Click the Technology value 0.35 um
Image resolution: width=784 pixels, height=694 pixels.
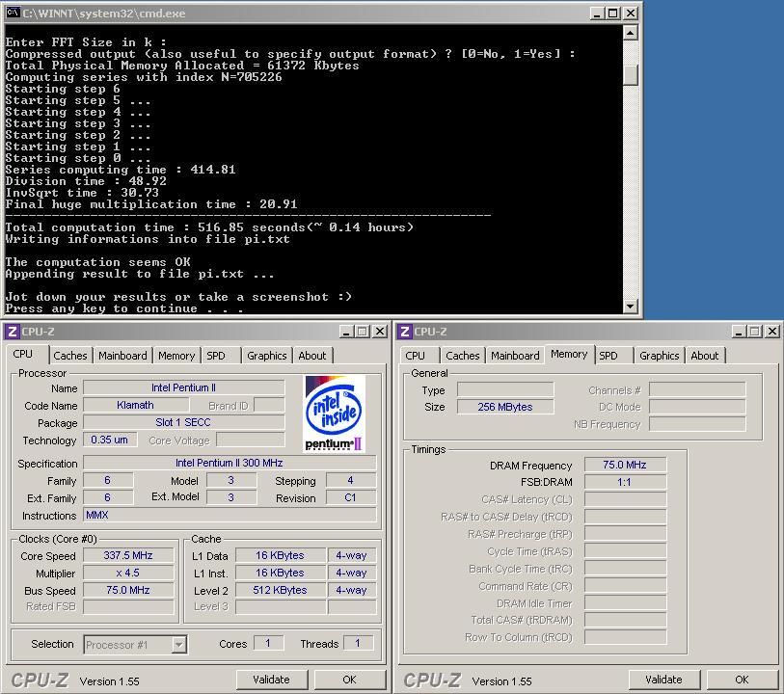coord(110,440)
